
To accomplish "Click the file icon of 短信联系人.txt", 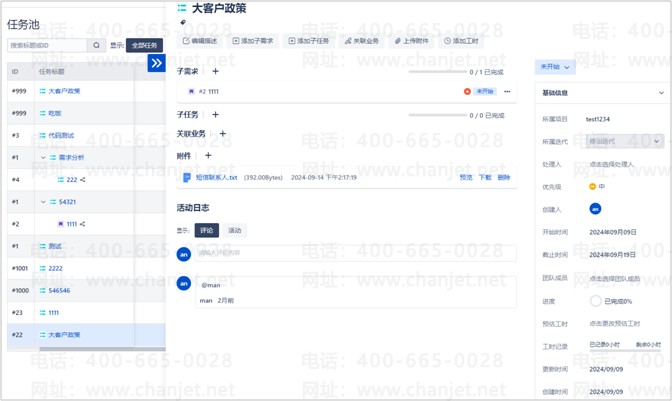I will pyautogui.click(x=187, y=177).
